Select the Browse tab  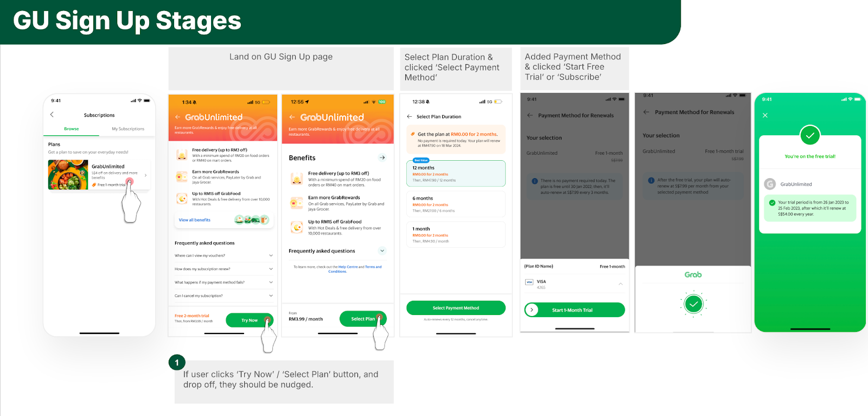click(71, 129)
